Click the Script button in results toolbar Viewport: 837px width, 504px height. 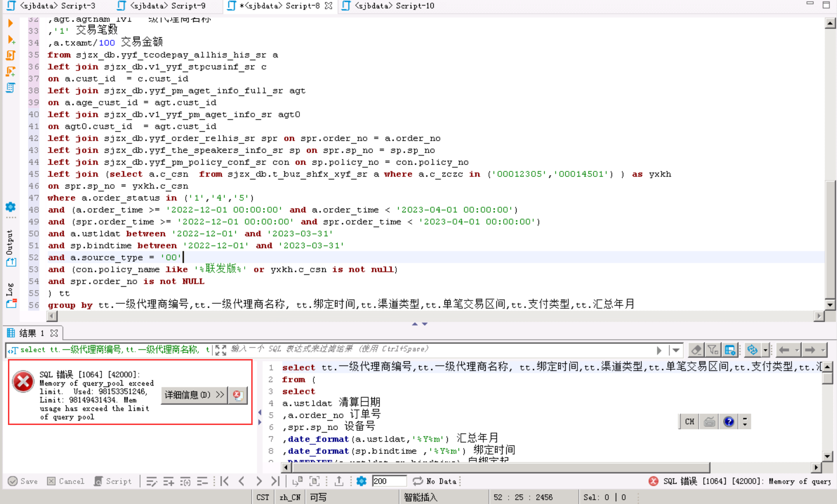tap(113, 481)
